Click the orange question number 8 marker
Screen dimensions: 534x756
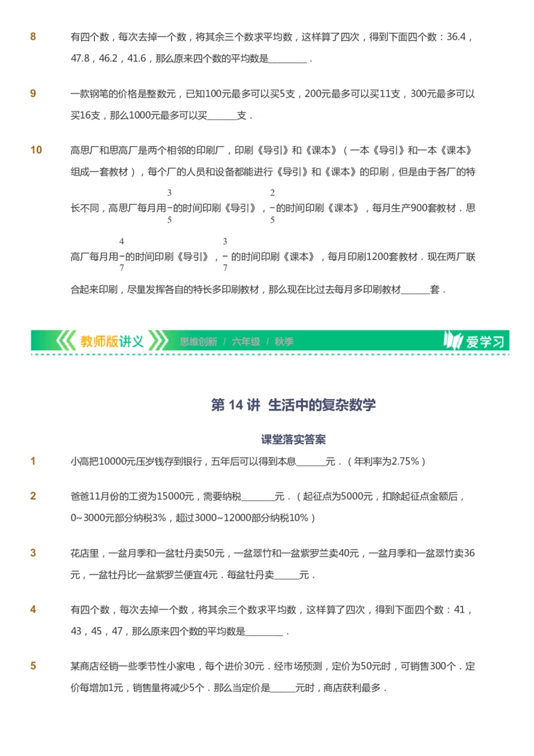33,37
